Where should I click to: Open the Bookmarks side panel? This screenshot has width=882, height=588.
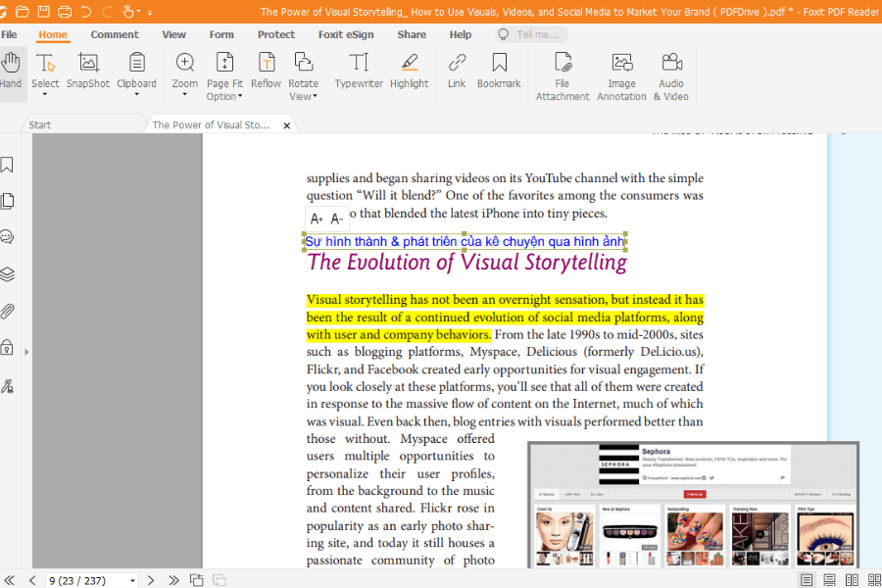coord(7,165)
